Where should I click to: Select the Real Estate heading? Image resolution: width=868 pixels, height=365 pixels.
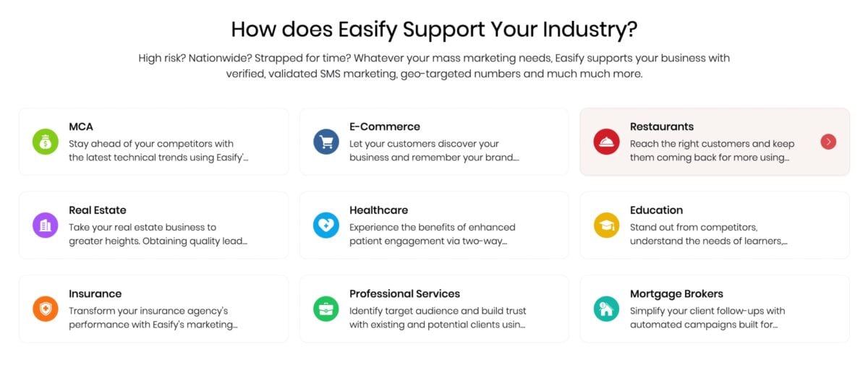coord(98,210)
